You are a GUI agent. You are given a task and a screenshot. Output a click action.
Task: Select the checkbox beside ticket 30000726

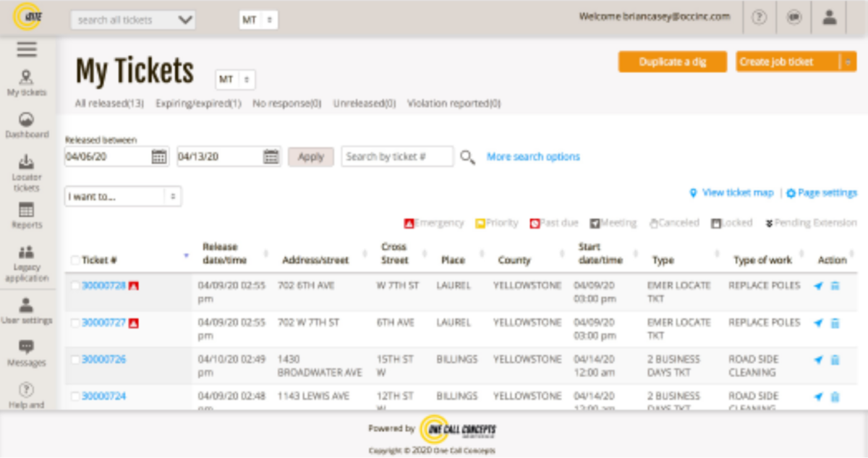[x=77, y=359]
